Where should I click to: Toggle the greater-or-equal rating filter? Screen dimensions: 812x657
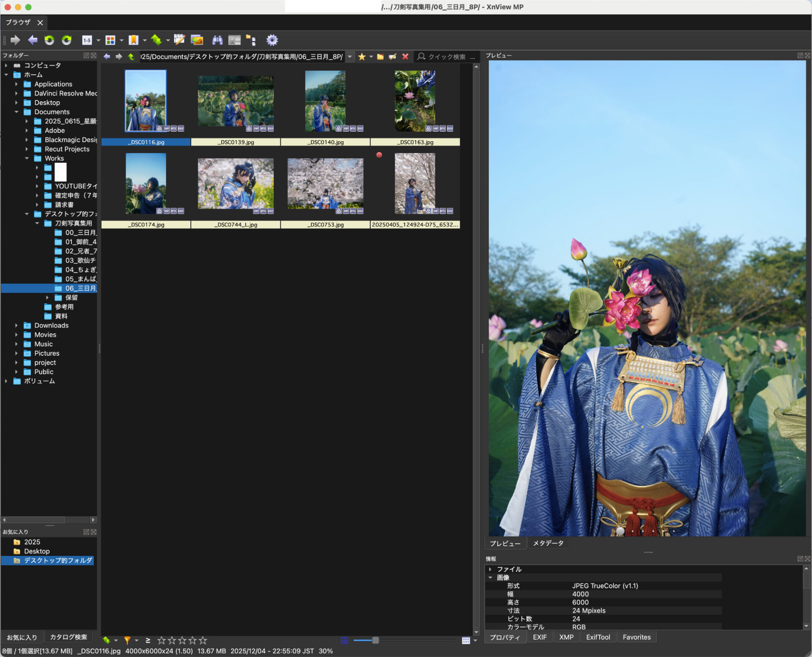point(148,640)
